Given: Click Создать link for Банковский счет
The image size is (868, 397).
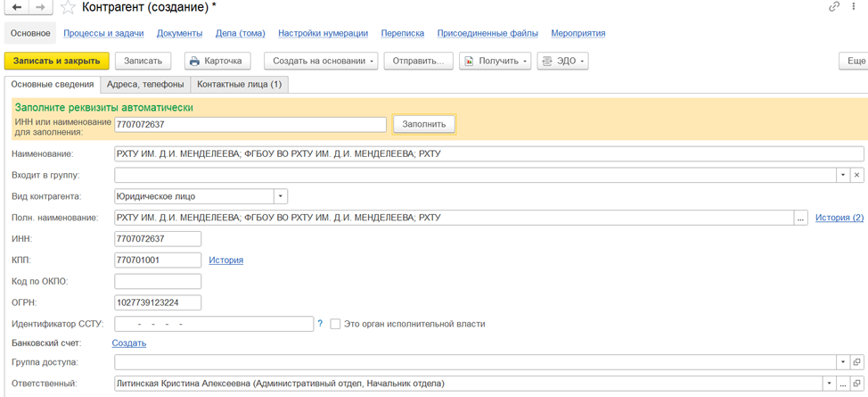Looking at the screenshot, I should (128, 343).
